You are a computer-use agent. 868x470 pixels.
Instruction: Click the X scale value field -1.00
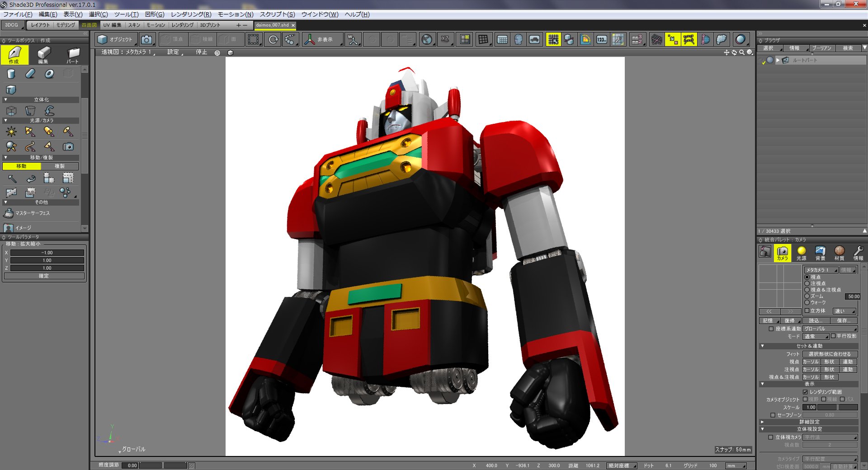pos(47,253)
